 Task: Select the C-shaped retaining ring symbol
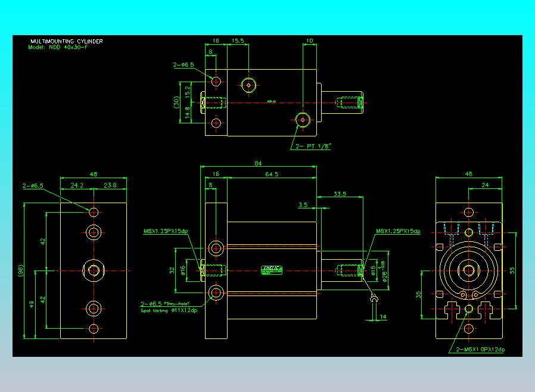tap(374, 299)
